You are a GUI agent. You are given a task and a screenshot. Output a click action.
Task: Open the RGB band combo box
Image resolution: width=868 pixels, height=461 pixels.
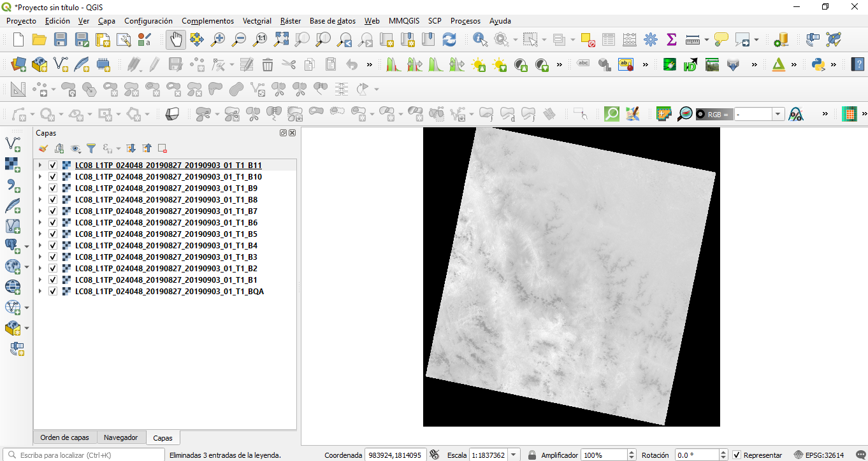(x=778, y=115)
